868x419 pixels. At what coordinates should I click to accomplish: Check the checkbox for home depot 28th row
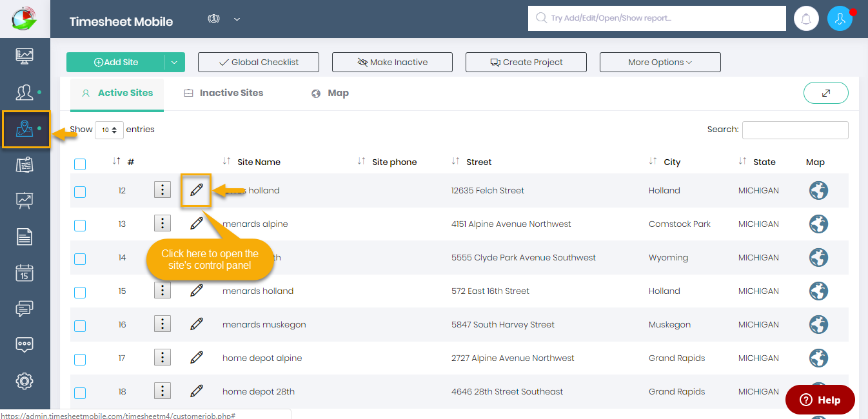tap(80, 393)
